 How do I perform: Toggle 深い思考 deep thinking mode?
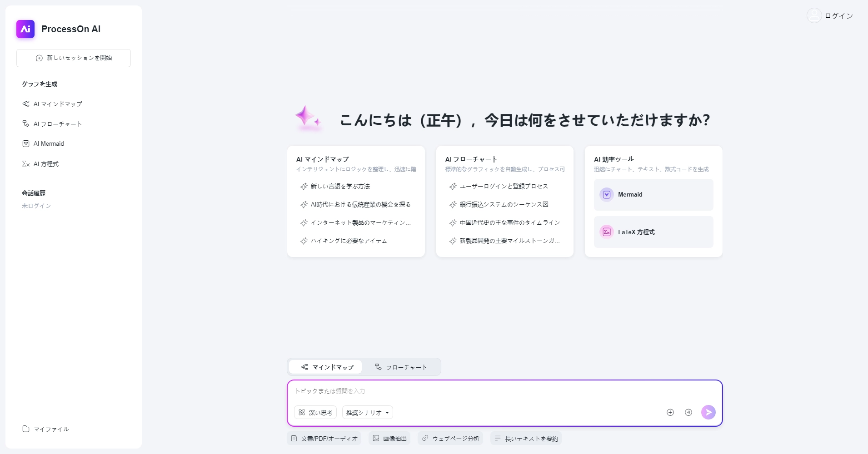pyautogui.click(x=315, y=413)
